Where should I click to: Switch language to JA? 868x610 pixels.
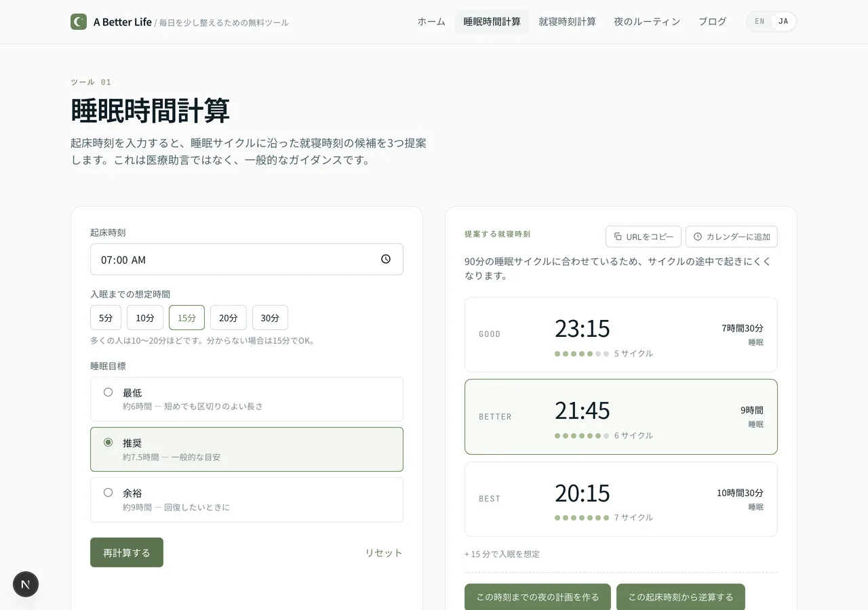tap(783, 22)
